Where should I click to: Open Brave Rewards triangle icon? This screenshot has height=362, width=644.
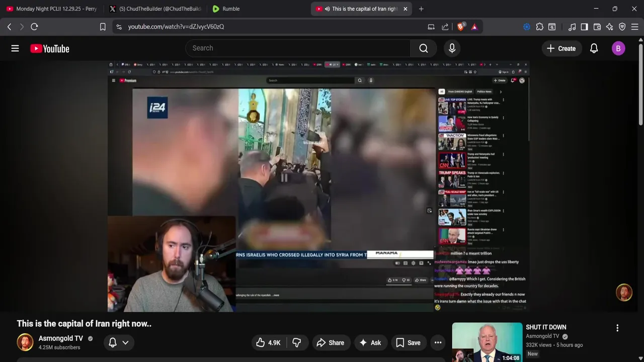pos(474,27)
